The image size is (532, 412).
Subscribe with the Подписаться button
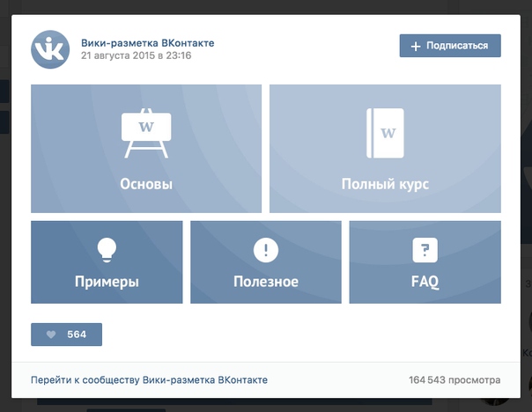click(x=450, y=46)
